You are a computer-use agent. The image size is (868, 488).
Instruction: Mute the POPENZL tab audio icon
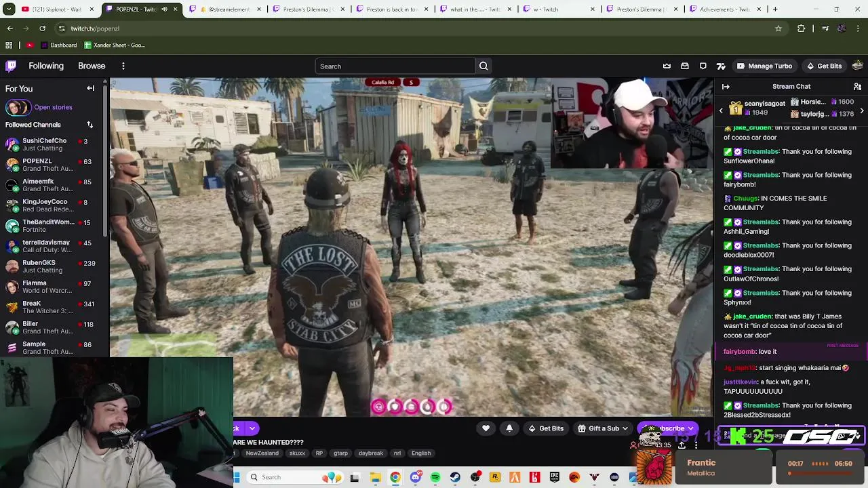pyautogui.click(x=164, y=9)
